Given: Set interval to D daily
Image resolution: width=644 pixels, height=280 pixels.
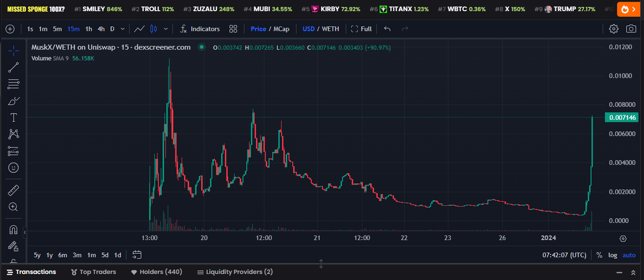Looking at the screenshot, I should (112, 29).
